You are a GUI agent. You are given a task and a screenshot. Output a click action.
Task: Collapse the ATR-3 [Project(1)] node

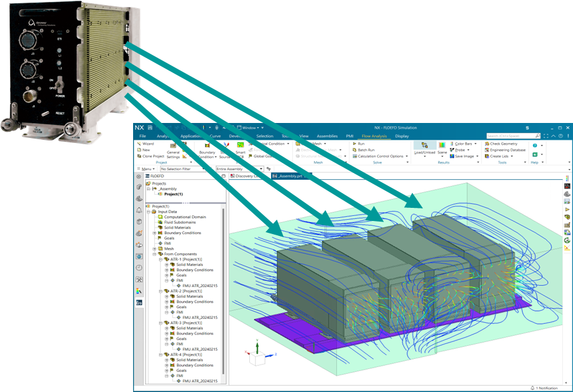pos(161,323)
